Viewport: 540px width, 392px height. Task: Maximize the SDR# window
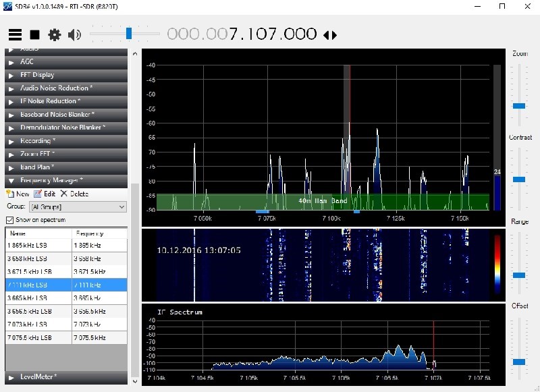pos(502,6)
